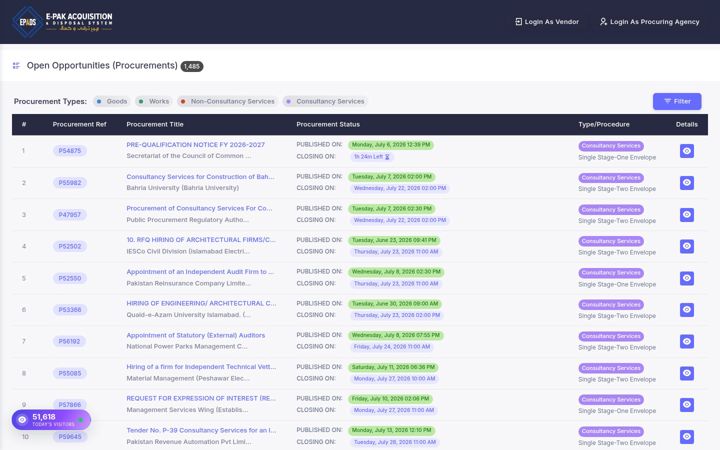
Task: Click the EPADS logo in the header
Action: tap(62, 22)
